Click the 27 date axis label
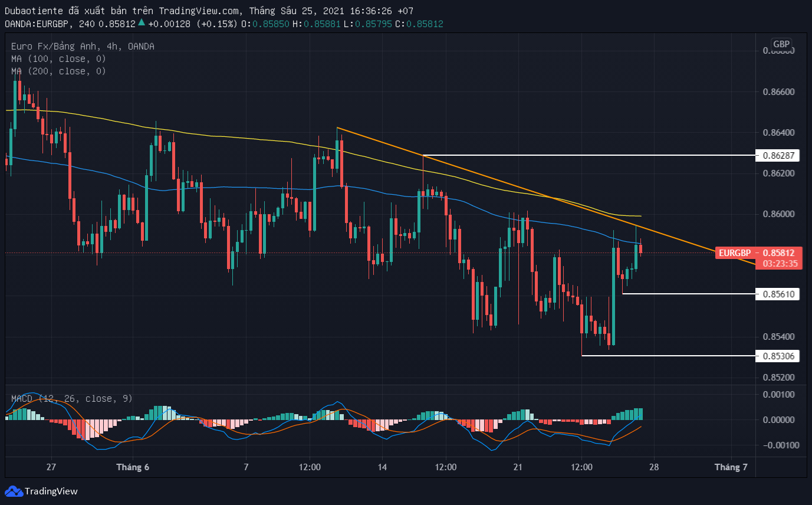This screenshot has width=812, height=505. 51,467
